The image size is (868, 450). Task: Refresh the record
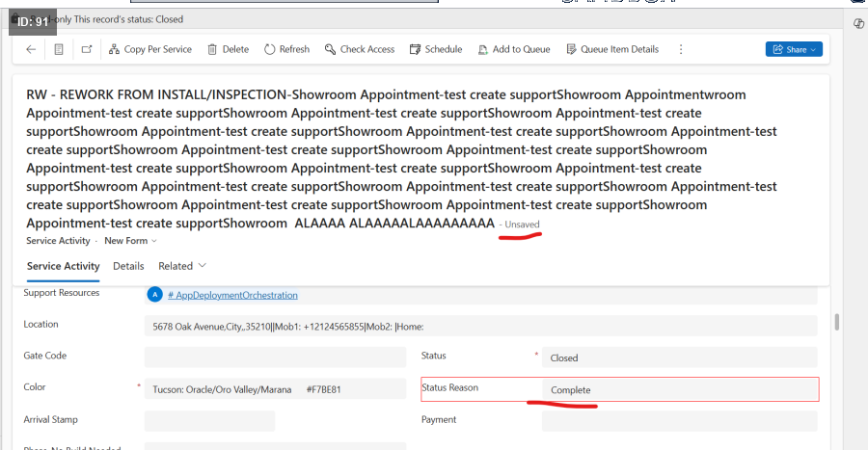286,49
